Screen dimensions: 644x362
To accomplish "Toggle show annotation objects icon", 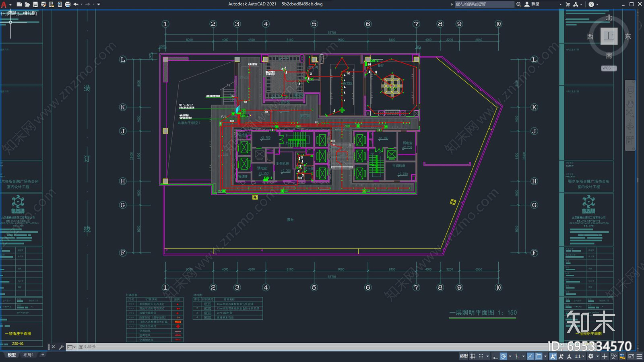I will tap(553, 356).
